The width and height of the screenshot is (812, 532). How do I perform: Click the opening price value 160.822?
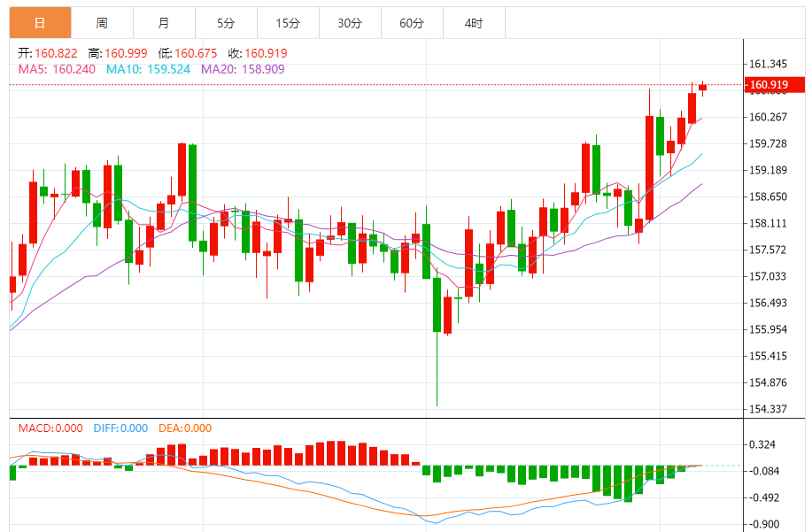pyautogui.click(x=56, y=53)
